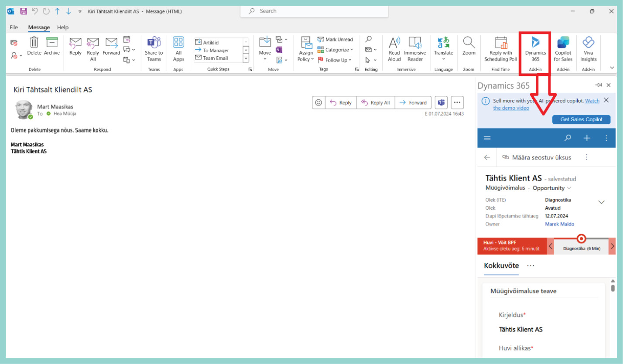
Task: Open more tabs ellipsis beside Kokkuvõte
Action: (x=531, y=265)
